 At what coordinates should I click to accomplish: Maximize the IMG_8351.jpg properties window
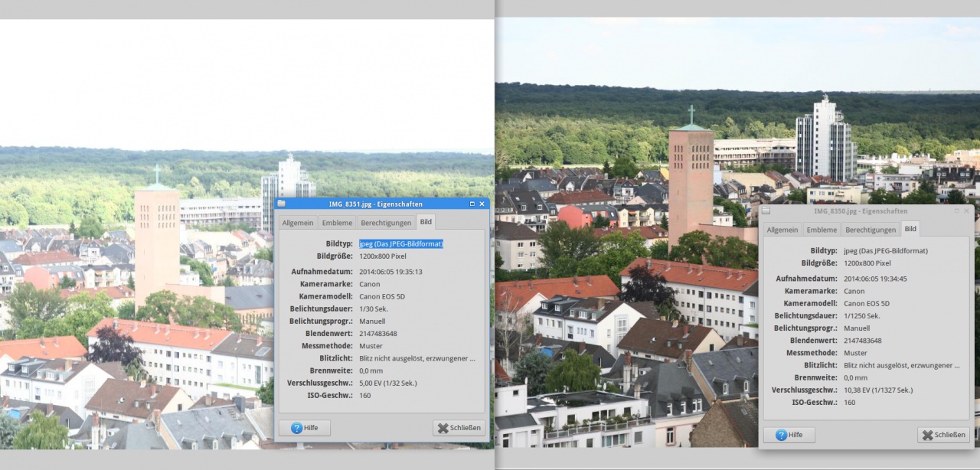(x=472, y=204)
